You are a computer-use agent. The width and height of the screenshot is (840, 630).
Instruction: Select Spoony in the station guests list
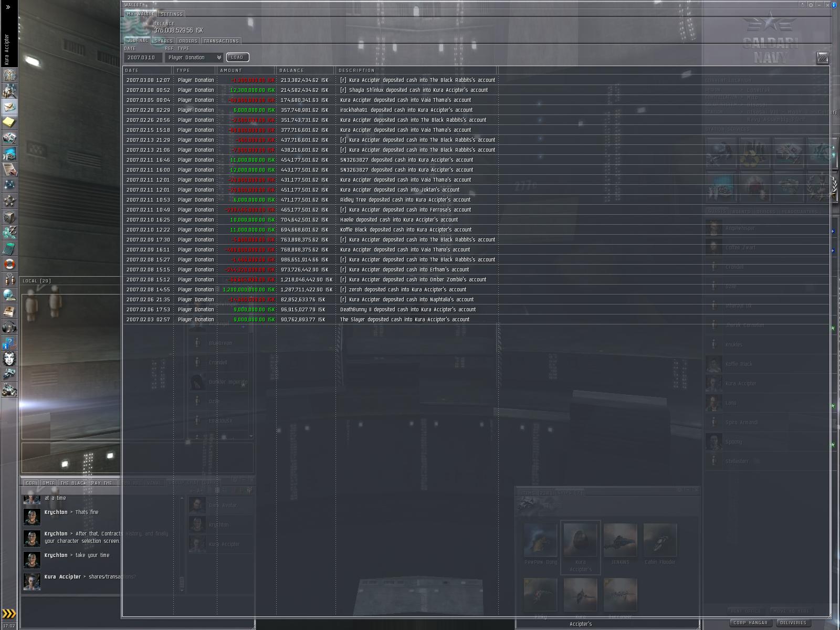(768, 442)
